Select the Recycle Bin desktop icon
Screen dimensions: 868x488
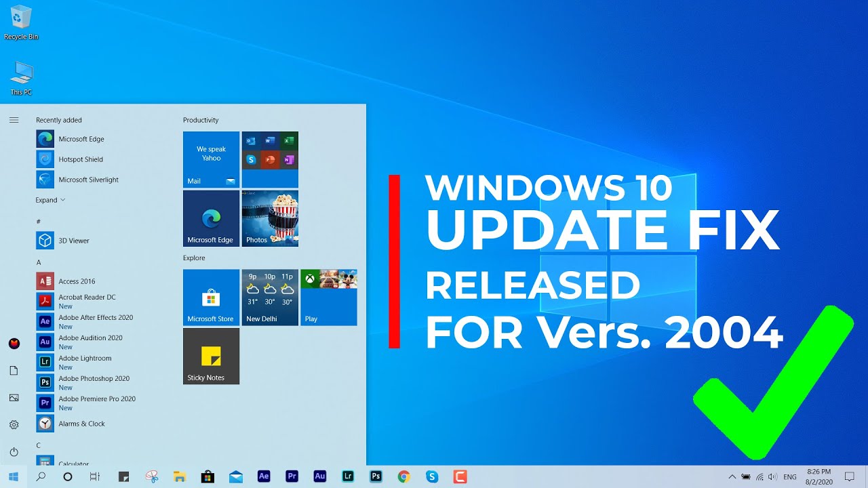pos(21,22)
